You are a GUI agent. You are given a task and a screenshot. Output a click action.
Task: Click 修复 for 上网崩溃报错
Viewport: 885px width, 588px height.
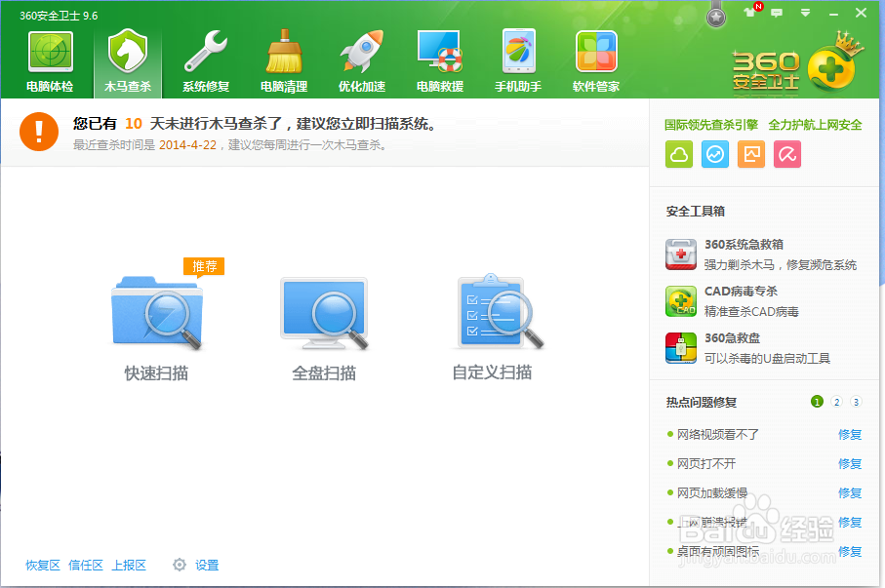pyautogui.click(x=850, y=523)
